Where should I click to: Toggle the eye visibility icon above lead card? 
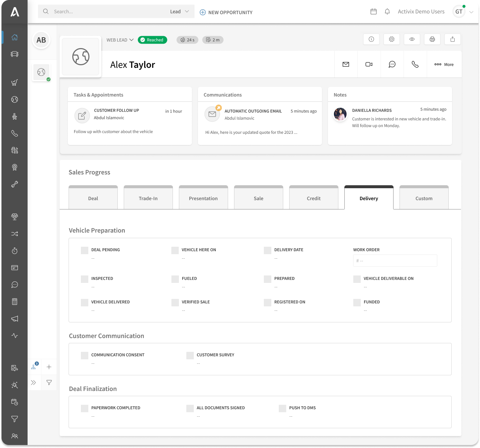click(x=412, y=39)
